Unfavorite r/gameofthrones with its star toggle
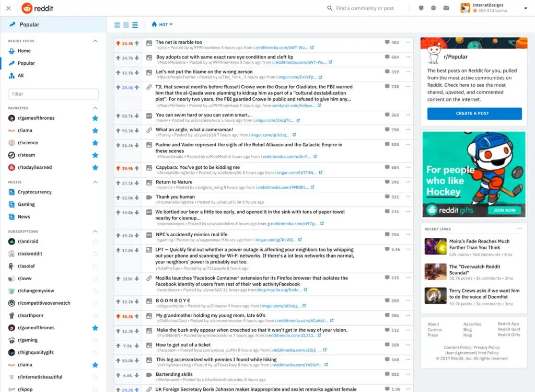 pos(95,118)
